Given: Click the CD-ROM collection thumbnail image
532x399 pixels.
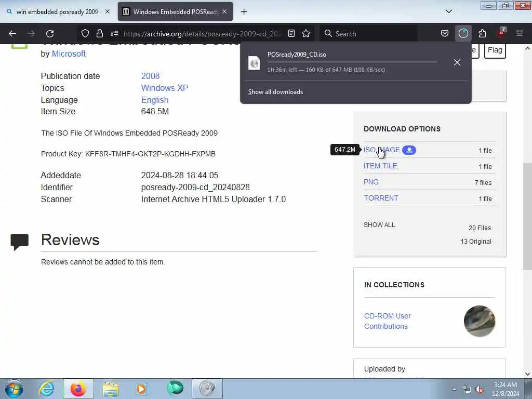Looking at the screenshot, I should click(480, 321).
